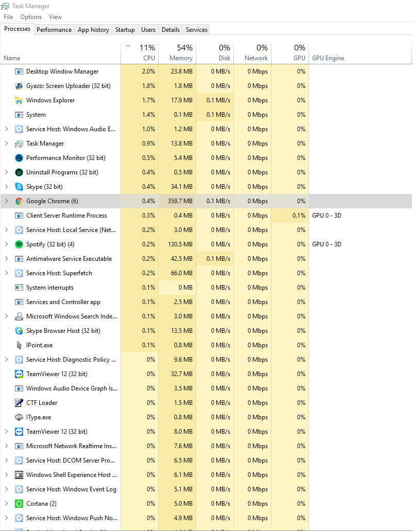Expand the Skype (32 bit) process group
Image resolution: width=413 pixels, height=532 pixels.
[7, 187]
